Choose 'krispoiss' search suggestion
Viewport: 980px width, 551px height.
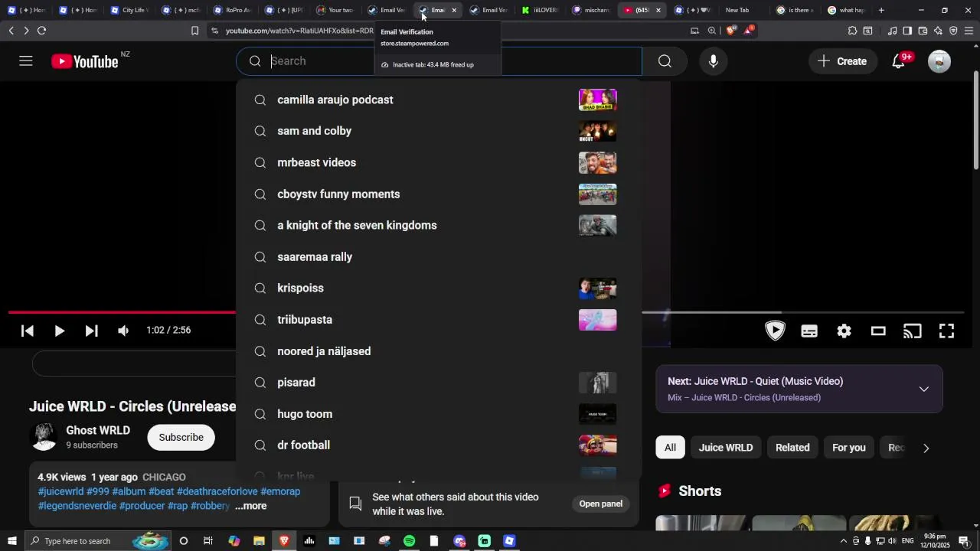point(439,288)
